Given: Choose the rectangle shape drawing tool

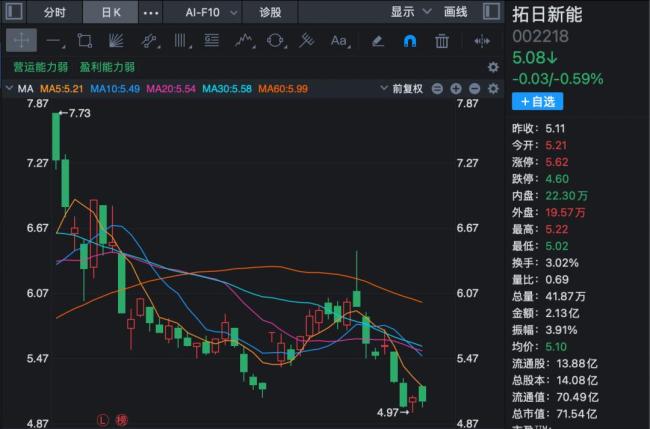Looking at the screenshot, I should pyautogui.click(x=85, y=41).
